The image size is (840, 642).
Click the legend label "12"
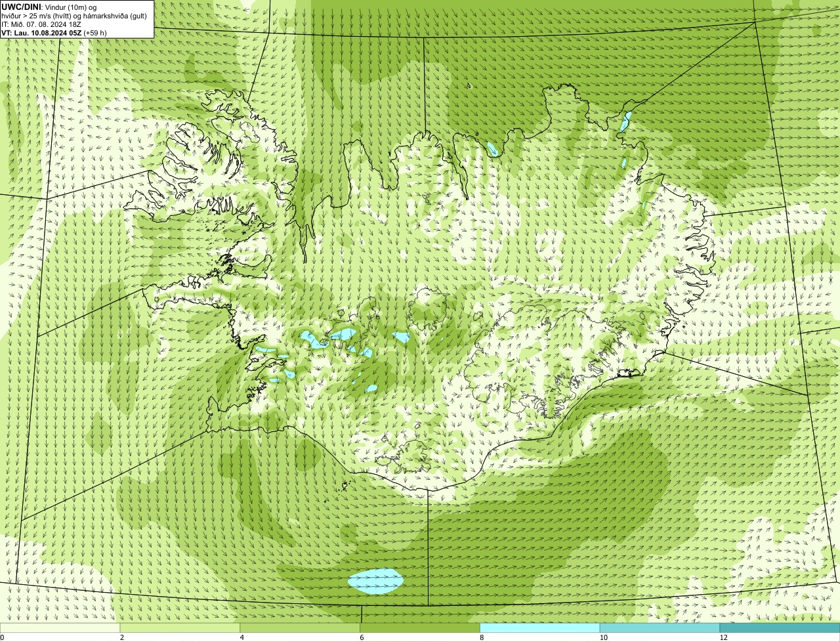[x=723, y=637]
